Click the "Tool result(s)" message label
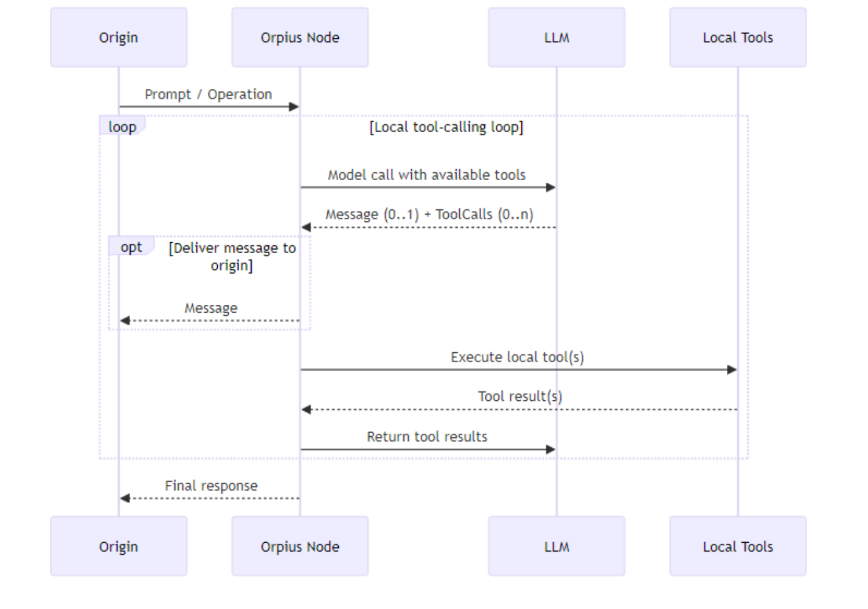868x609 pixels. click(519, 397)
